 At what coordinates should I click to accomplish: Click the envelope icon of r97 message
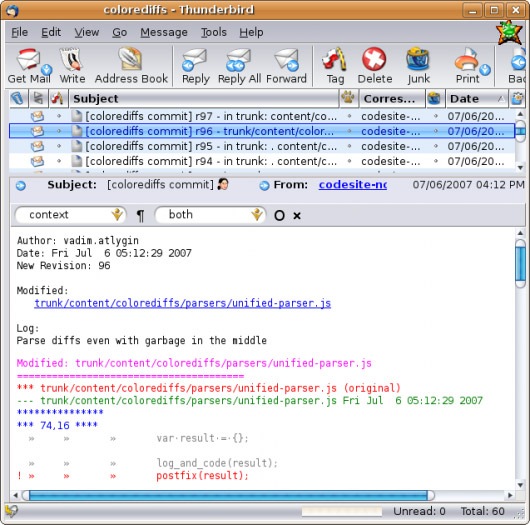tap(37, 116)
